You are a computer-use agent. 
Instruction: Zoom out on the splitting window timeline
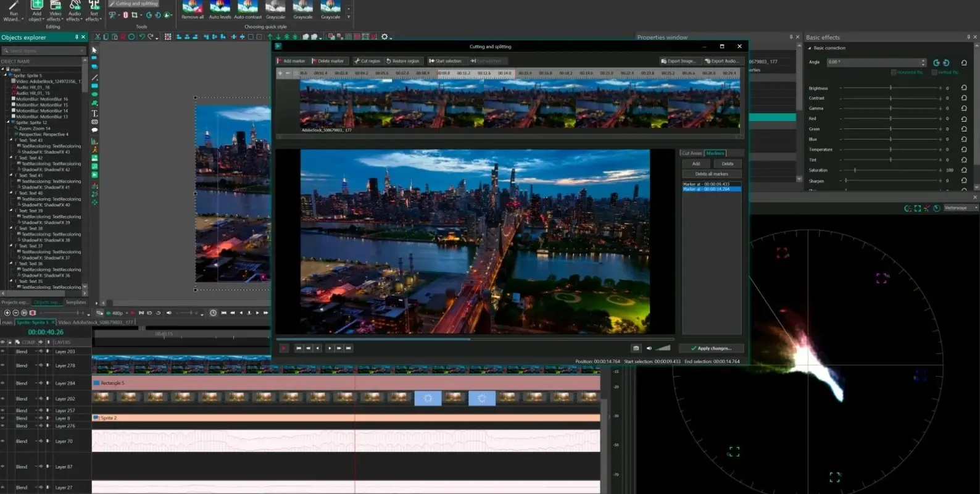tap(288, 73)
